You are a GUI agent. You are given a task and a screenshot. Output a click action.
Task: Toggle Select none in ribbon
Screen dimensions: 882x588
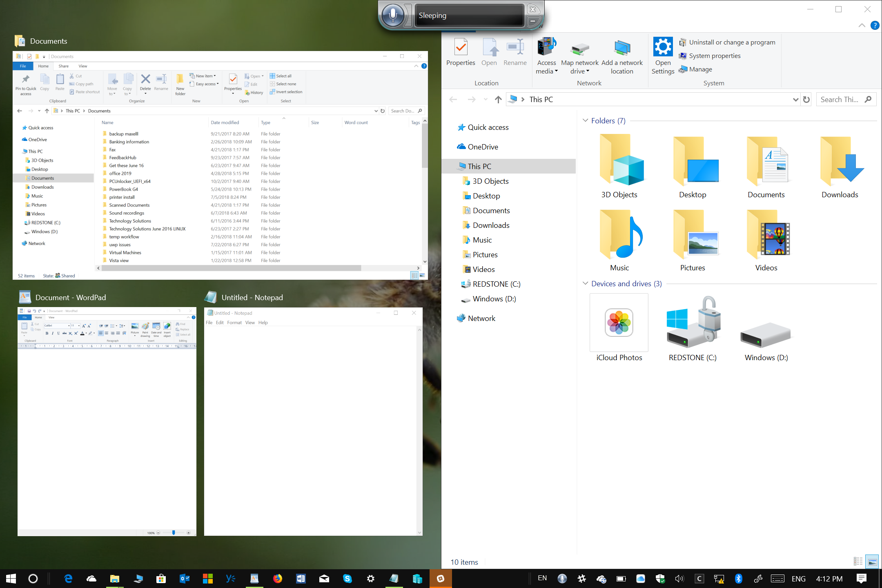point(285,84)
